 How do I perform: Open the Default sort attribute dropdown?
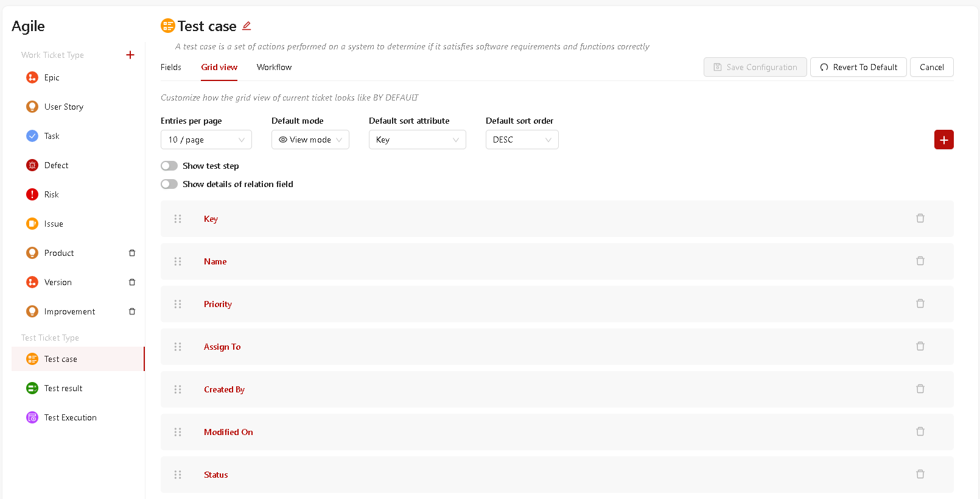tap(418, 140)
